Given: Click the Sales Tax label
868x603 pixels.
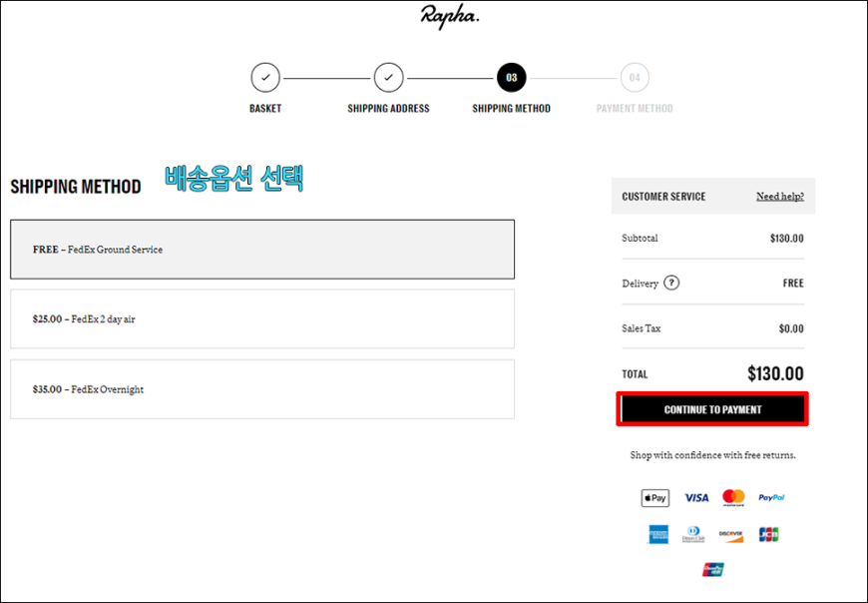Looking at the screenshot, I should (x=642, y=328).
